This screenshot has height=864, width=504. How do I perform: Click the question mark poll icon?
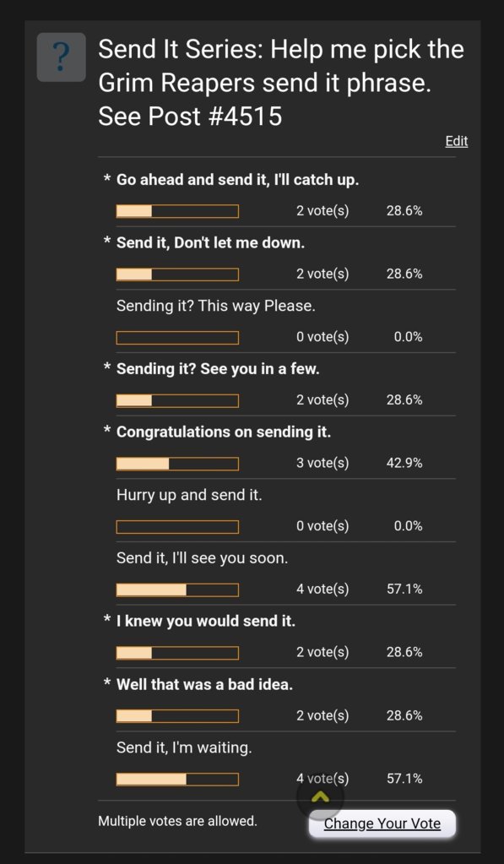(61, 57)
